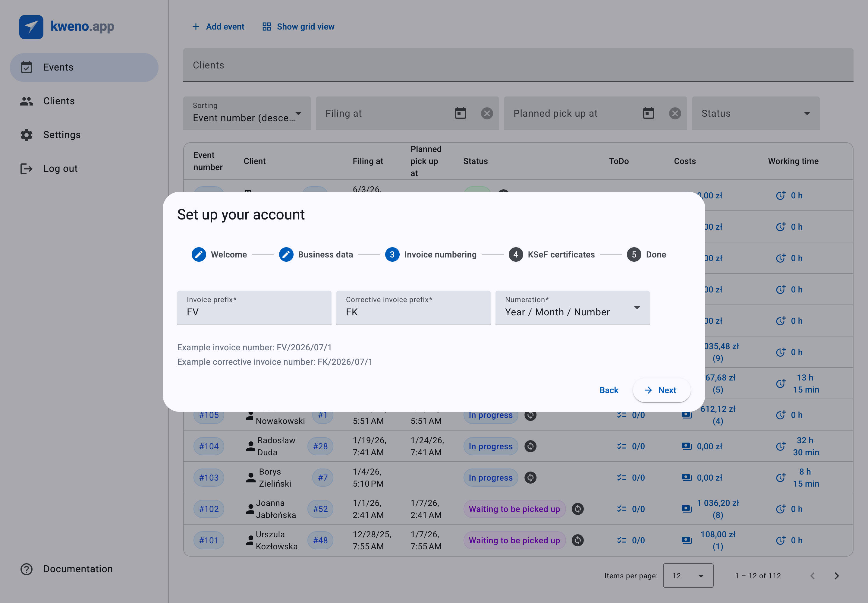Viewport: 868px width, 603px height.
Task: Open ToDo checklist 0/0 for event #101
Action: [631, 540]
